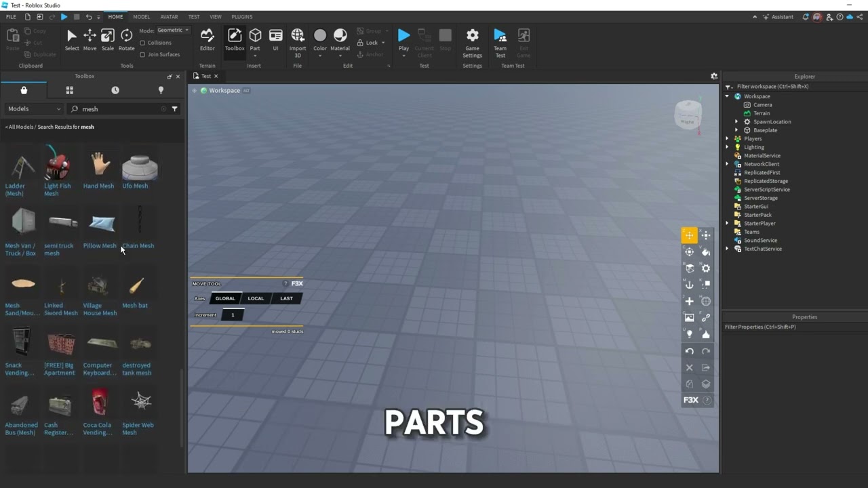This screenshot has width=868, height=488.
Task: Expand the Baseplate node
Action: 736,130
